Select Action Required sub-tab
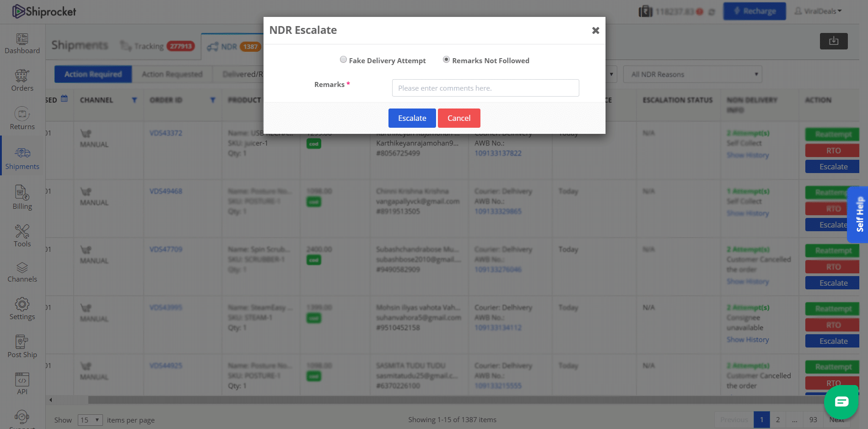Image resolution: width=868 pixels, height=429 pixels. point(93,74)
